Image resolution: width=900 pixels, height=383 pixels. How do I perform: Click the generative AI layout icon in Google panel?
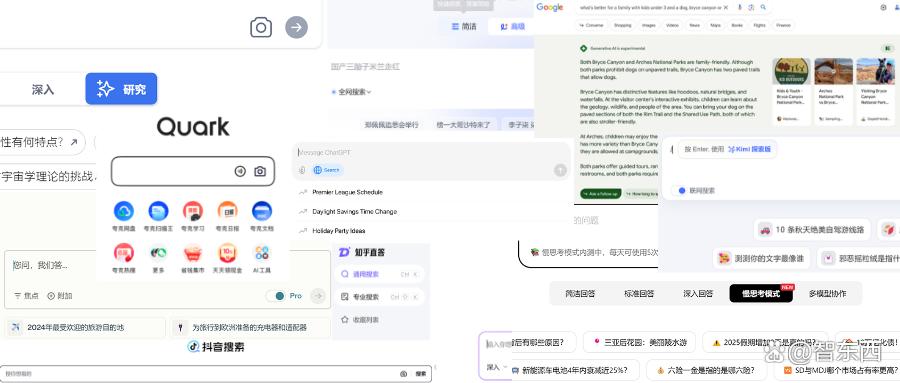887,49
